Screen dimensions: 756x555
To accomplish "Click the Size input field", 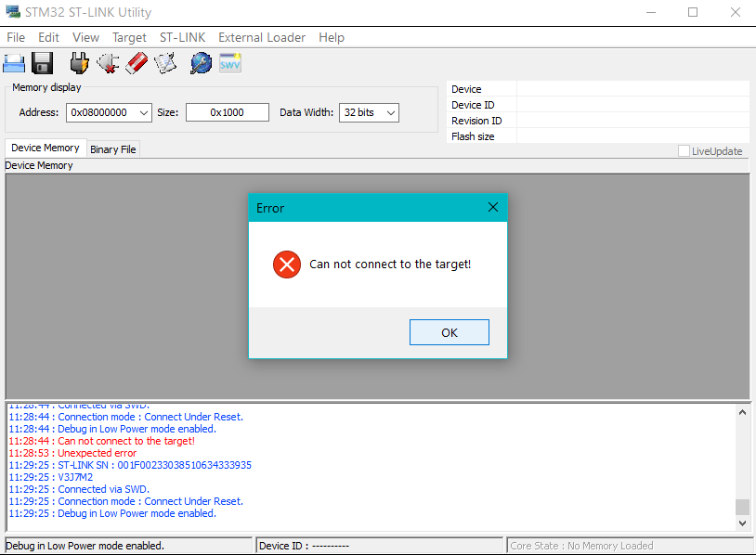I will tap(228, 112).
